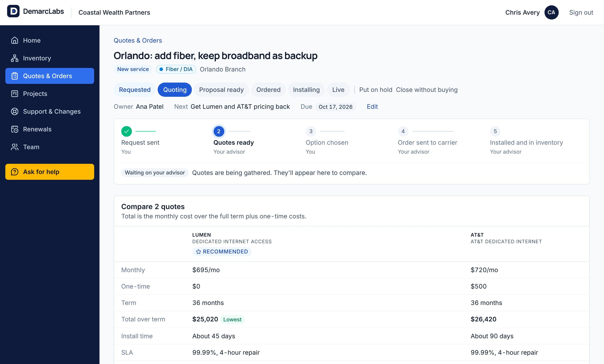The image size is (604, 364).
Task: Click Chris Avery user name
Action: [522, 12]
